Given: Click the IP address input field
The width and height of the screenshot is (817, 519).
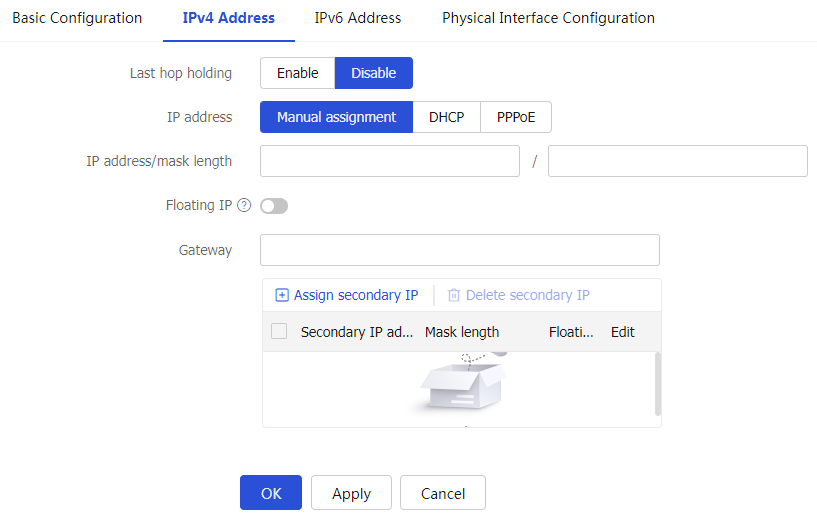Looking at the screenshot, I should (390, 161).
